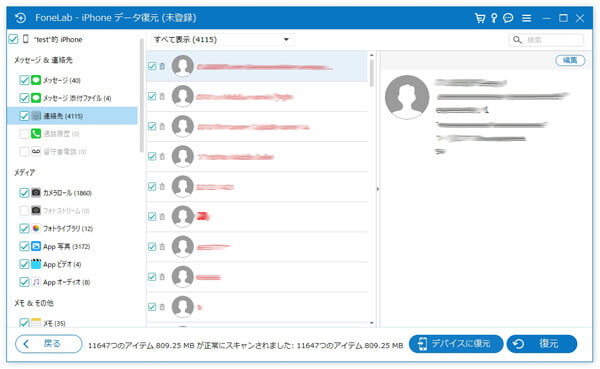This screenshot has height=369, width=600.
Task: Toggle the メッセージ (40) checkbox
Action: click(24, 80)
